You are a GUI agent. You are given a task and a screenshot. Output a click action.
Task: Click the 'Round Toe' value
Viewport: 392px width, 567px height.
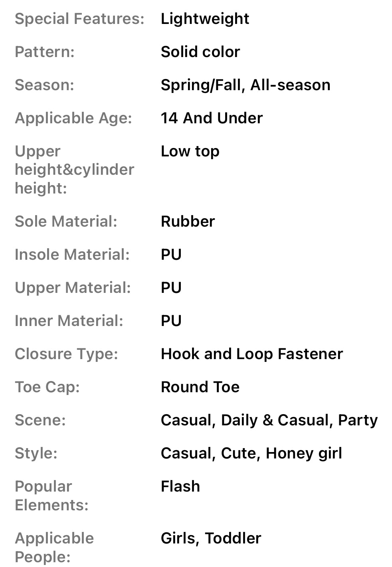200,387
